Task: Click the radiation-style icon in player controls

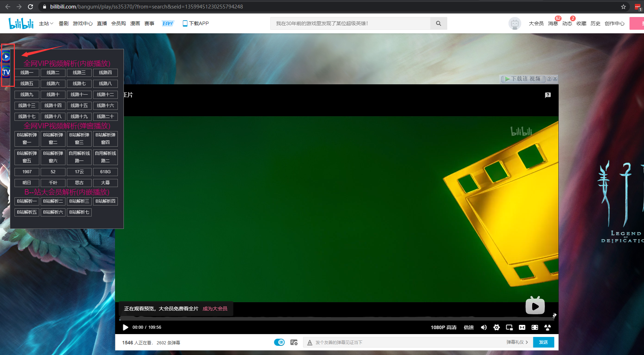Action: pyautogui.click(x=548, y=327)
